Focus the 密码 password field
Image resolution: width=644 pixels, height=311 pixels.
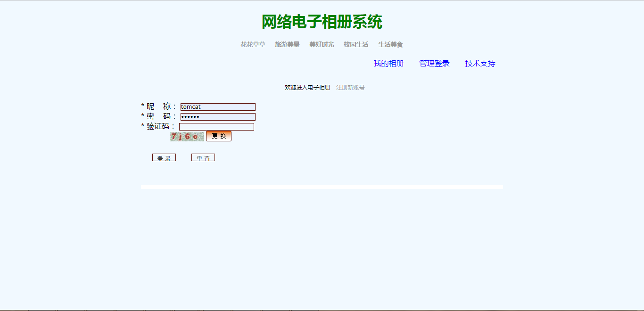point(218,117)
